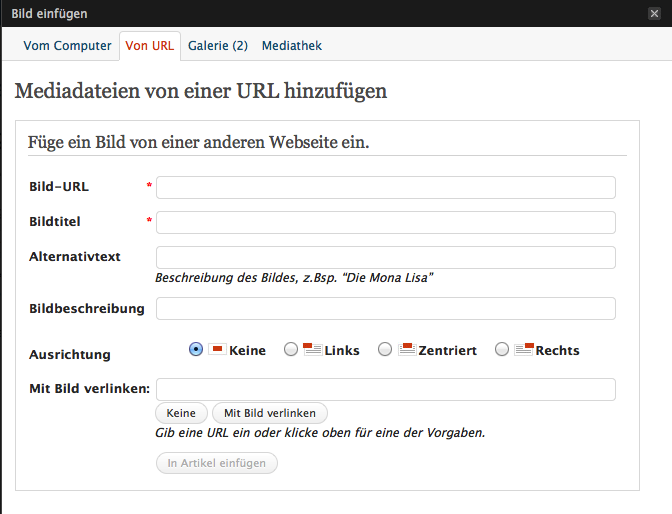Click into the Alternativtext field
672x514 pixels.
[385, 257]
